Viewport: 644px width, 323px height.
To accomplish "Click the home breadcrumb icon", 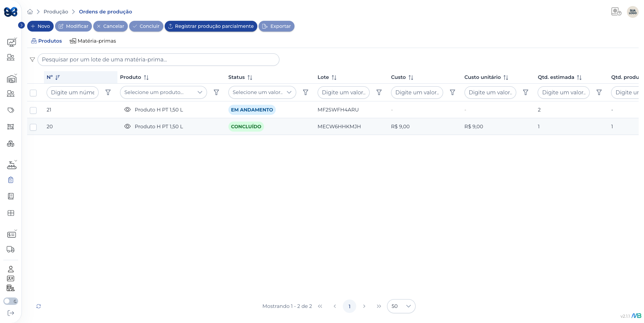I will tap(30, 12).
